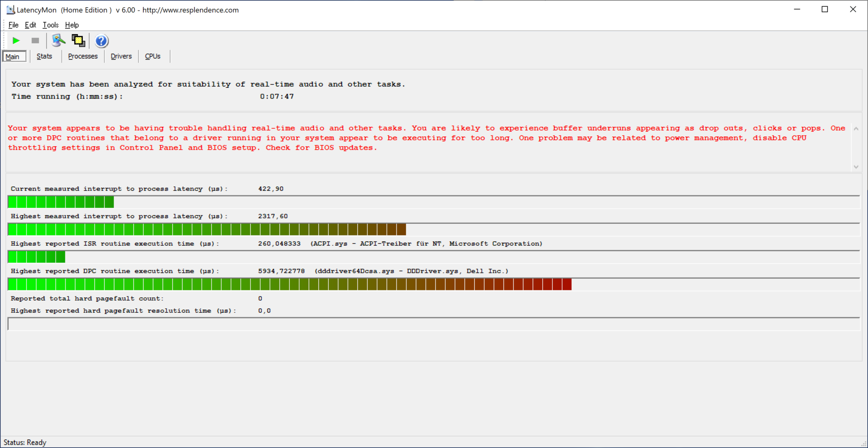Open the Tools menu
This screenshot has height=448, width=868.
tap(51, 25)
